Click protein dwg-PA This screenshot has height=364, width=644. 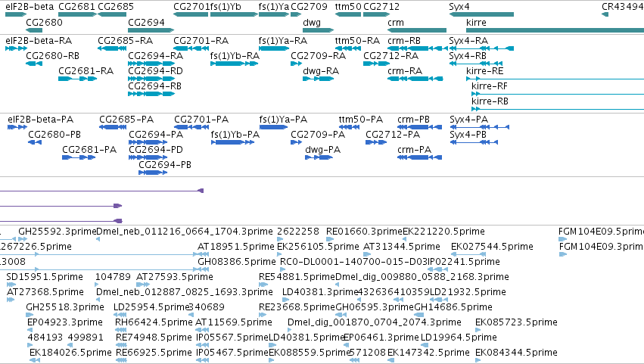(323, 151)
